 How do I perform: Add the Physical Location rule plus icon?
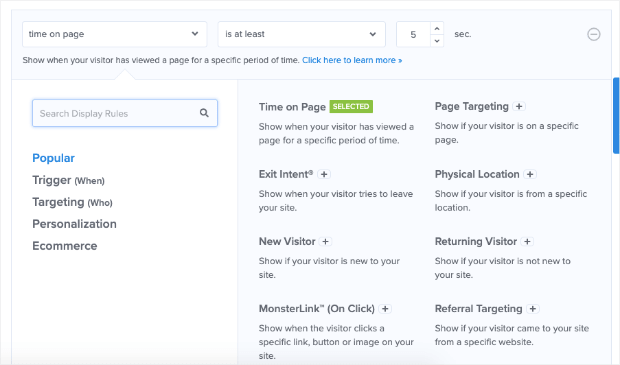click(x=530, y=174)
